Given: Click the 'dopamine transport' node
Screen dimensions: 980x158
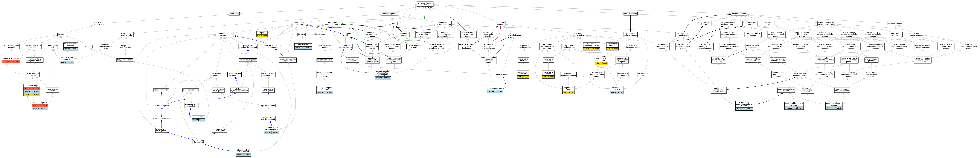Looking at the screenshot, I should [x=32, y=90].
